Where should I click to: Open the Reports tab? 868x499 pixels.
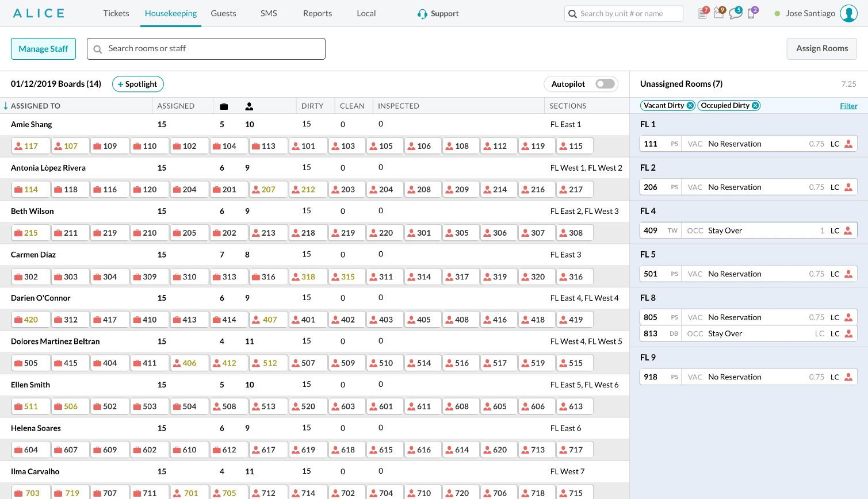point(318,13)
